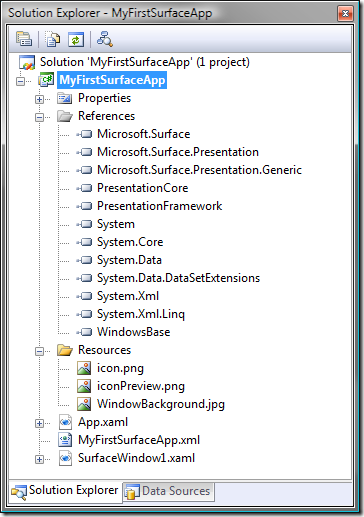The width and height of the screenshot is (364, 517).
Task: Expand the SurfaceWindow1.xaml node
Action: [x=39, y=459]
